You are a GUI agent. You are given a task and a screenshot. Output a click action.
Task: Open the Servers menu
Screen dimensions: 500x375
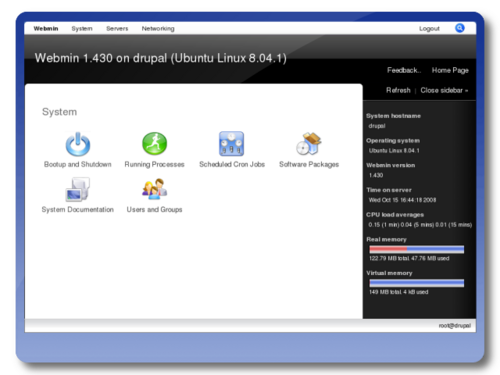(117, 29)
